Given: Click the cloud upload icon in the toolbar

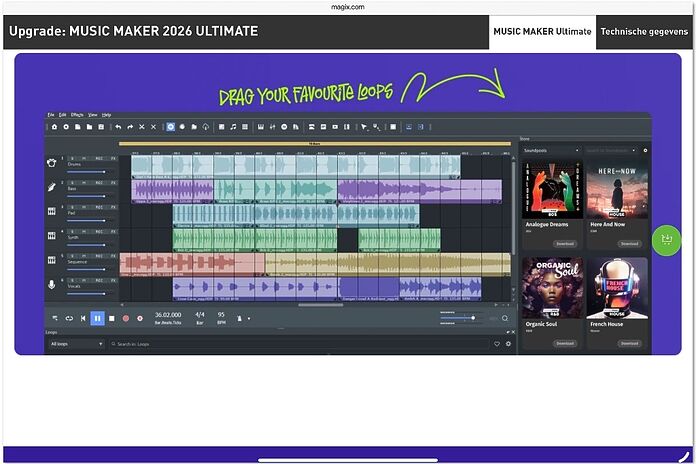Looking at the screenshot, I should pyautogui.click(x=206, y=127).
